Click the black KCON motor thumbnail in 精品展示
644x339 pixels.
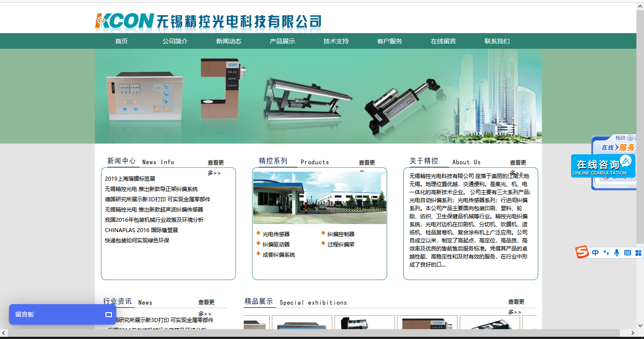(364, 322)
